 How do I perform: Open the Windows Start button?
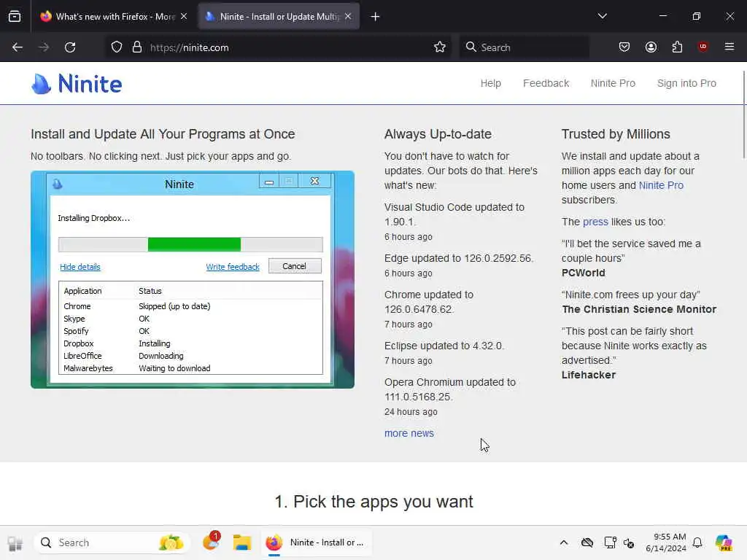[15, 542]
